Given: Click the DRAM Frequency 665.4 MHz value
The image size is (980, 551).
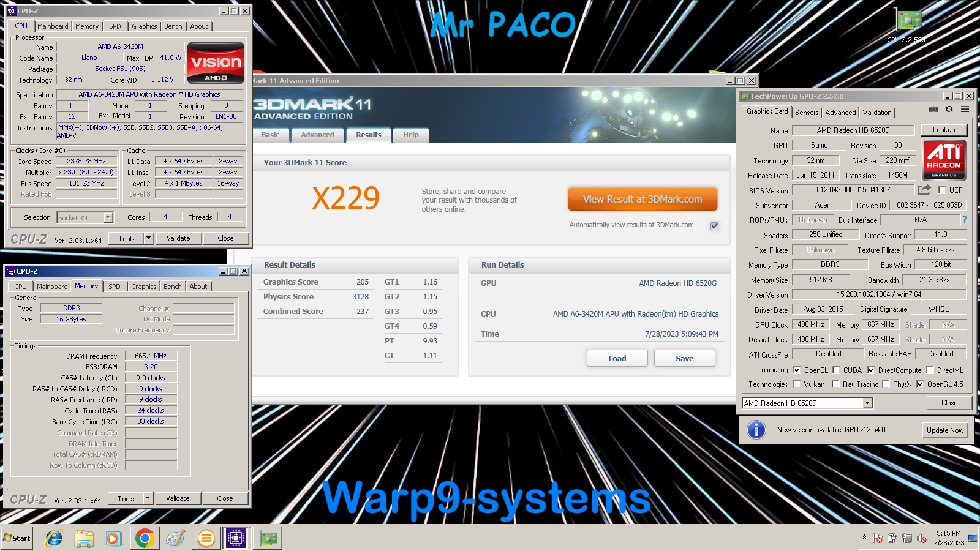Looking at the screenshot, I should tap(151, 356).
